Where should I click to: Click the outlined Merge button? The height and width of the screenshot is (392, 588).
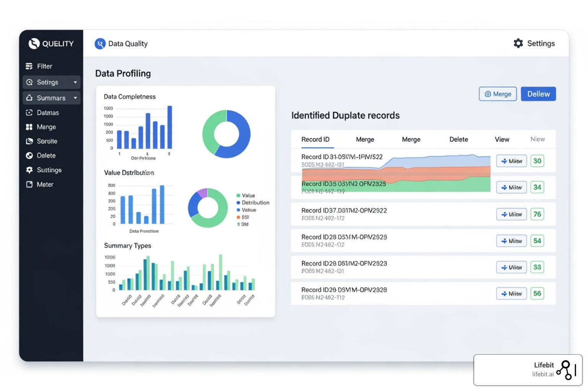click(x=498, y=94)
